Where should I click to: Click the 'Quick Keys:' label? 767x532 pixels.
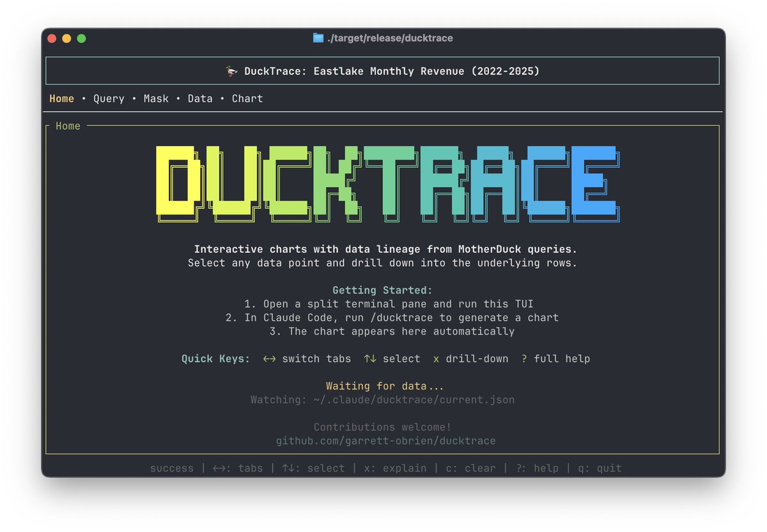tap(216, 359)
